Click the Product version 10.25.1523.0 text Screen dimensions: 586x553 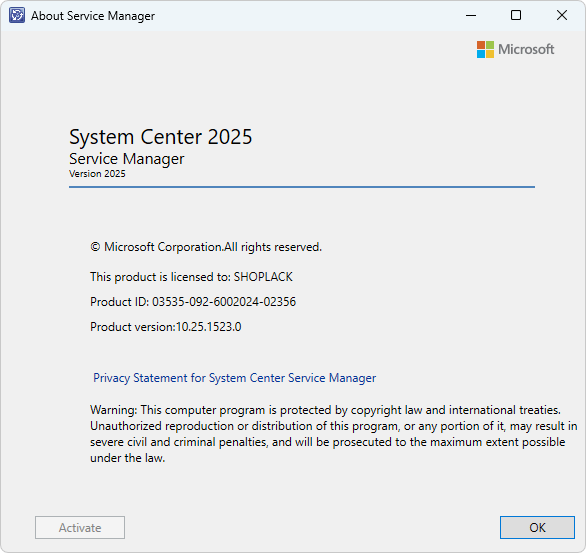coord(166,327)
